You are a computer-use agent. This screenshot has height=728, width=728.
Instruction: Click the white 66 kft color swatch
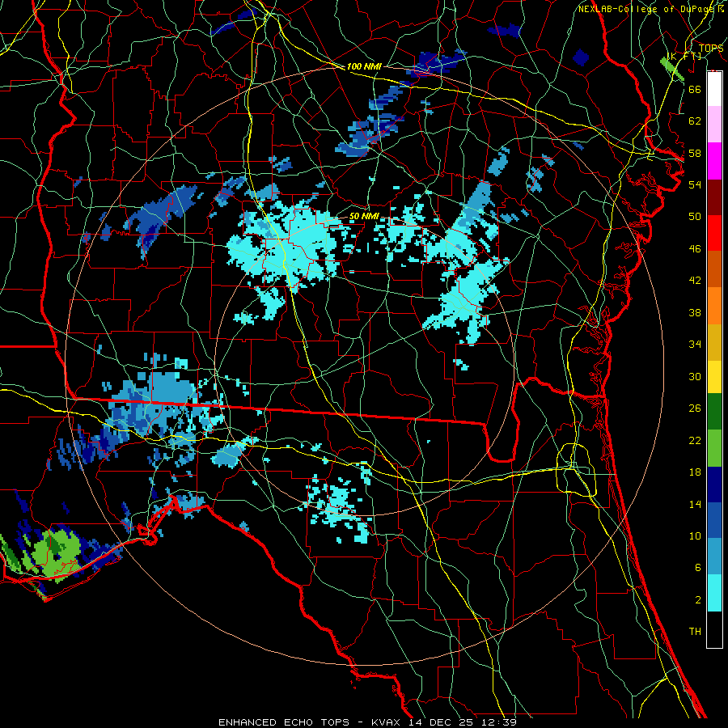coord(714,89)
